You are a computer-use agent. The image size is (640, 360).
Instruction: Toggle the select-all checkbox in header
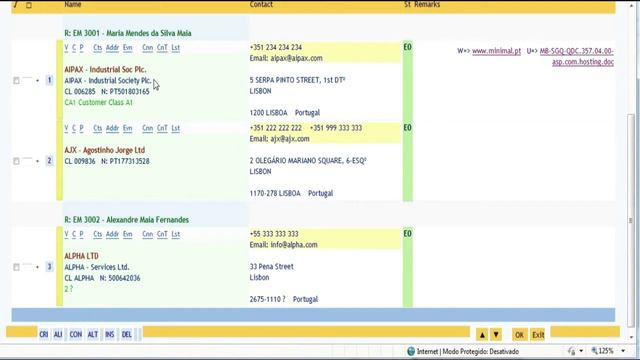(29, 5)
